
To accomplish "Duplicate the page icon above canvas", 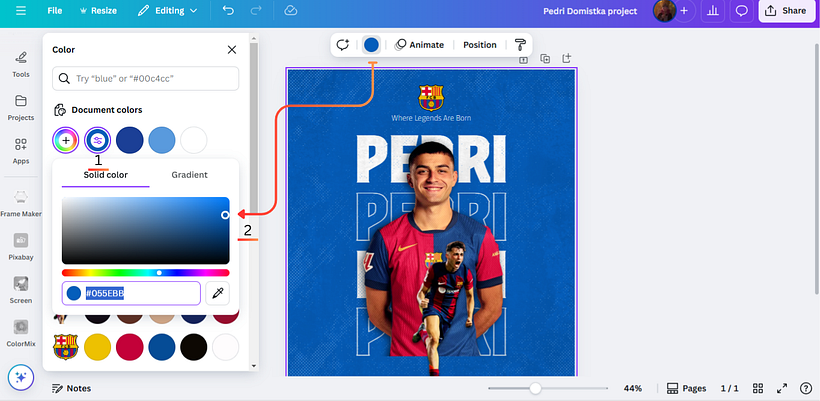I will pyautogui.click(x=545, y=59).
